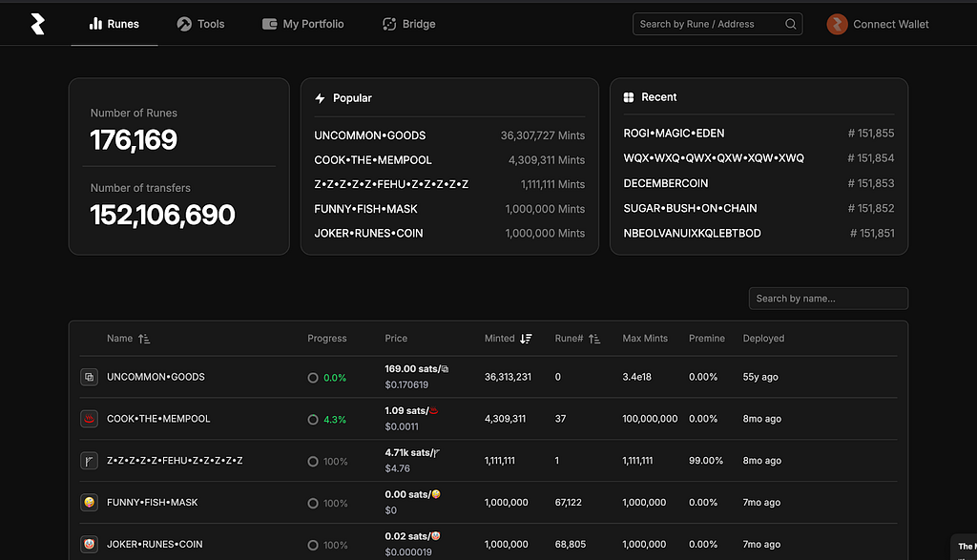Open Z•Z•Z•Z•Z•FEHU•Z•Z•Z•Z•Z in Popular list
The image size is (977, 560).
(391, 184)
